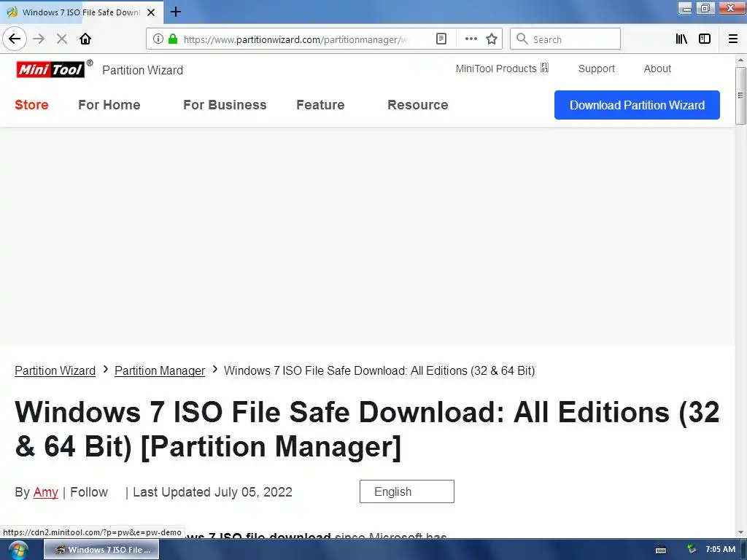Click the 7:05 AM clock
The image size is (747, 560).
720,550
